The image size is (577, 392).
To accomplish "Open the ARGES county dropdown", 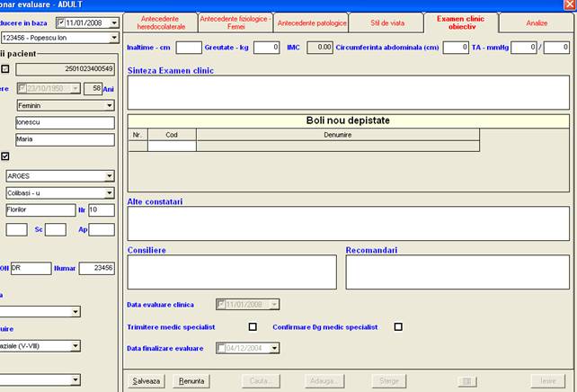I will [110, 176].
